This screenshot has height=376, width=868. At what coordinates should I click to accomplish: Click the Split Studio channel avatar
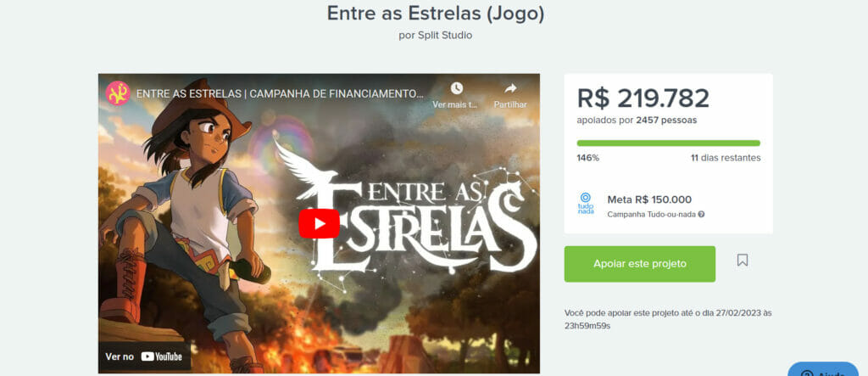coord(118,93)
